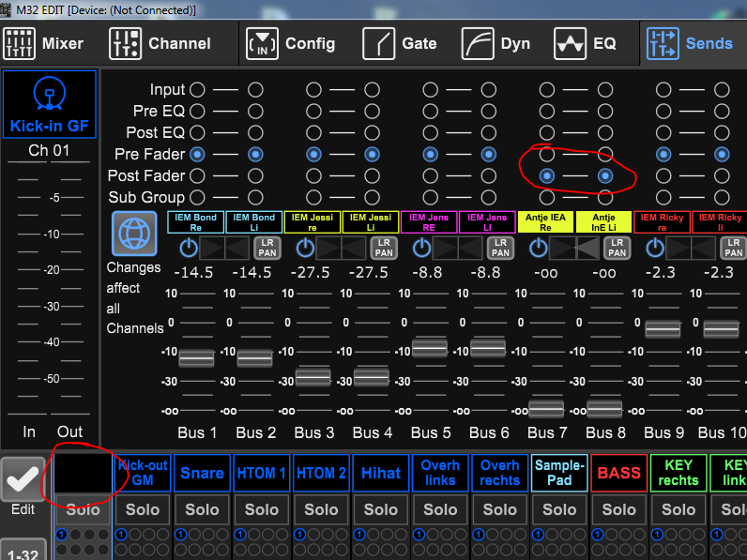Viewport: 747px width, 560px height.
Task: Click the IEM Ricky re bus label
Action: tap(662, 222)
